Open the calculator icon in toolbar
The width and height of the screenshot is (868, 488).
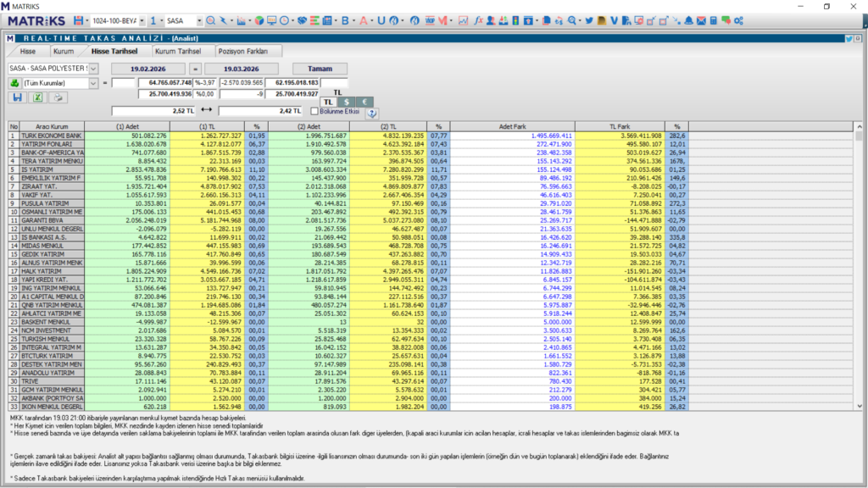pos(714,20)
